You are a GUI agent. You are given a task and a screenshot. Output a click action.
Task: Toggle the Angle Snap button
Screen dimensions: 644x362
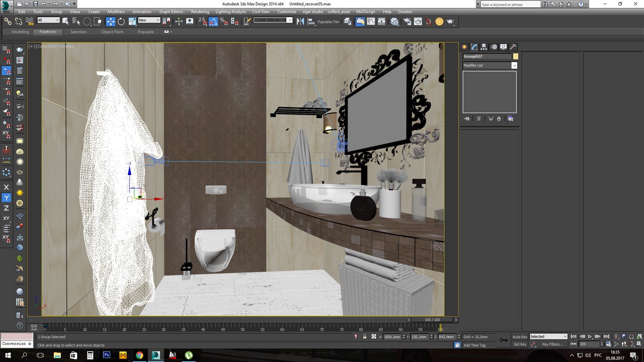213,22
